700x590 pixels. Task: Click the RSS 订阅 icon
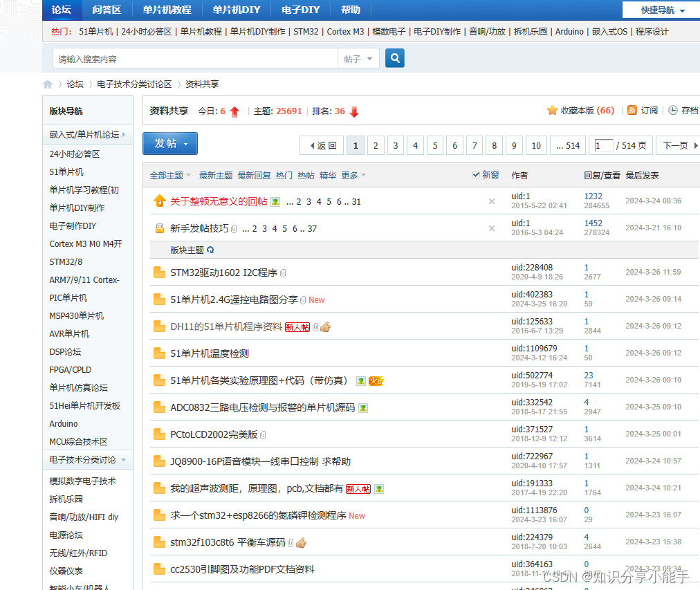(x=632, y=110)
